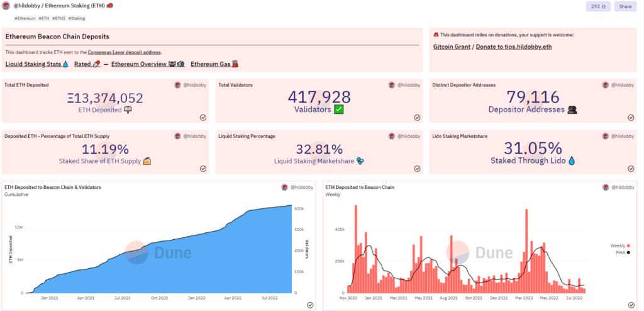This screenshot has width=644, height=311.
Task: Click author avatar on Distinct Depositor Addresses card
Action: pyautogui.click(x=606, y=85)
